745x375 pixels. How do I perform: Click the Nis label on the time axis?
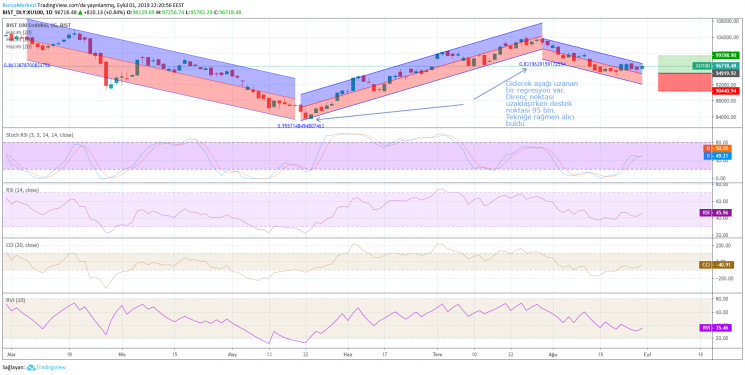point(122,355)
